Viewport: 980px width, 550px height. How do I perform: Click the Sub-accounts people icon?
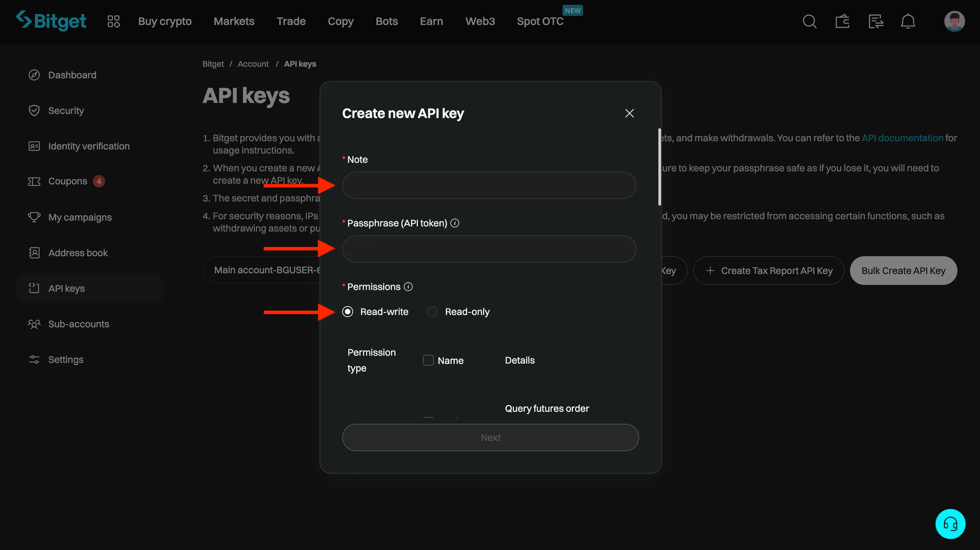pyautogui.click(x=34, y=324)
